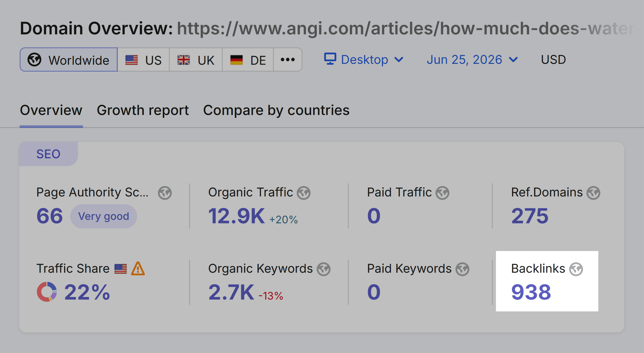Open more countries ellipsis menu

288,60
